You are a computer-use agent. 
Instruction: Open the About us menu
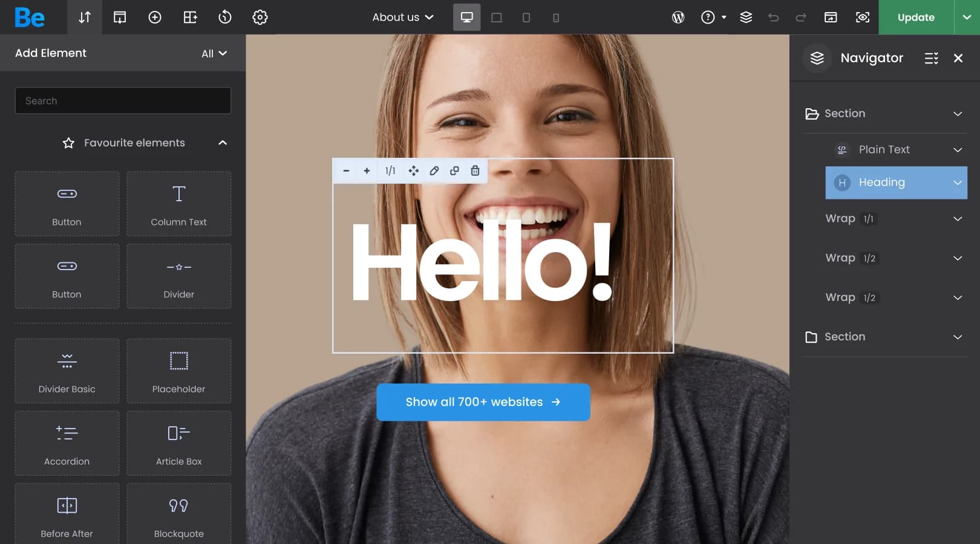[401, 17]
